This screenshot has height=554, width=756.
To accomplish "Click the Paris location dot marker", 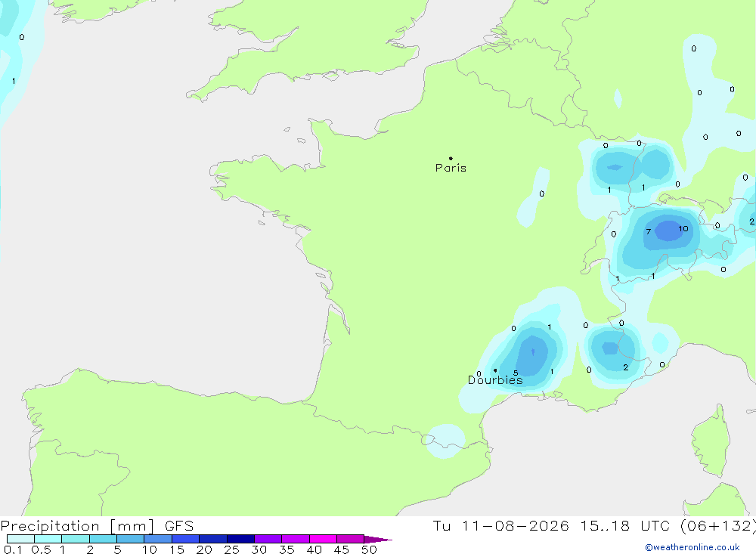I will pos(451,158).
